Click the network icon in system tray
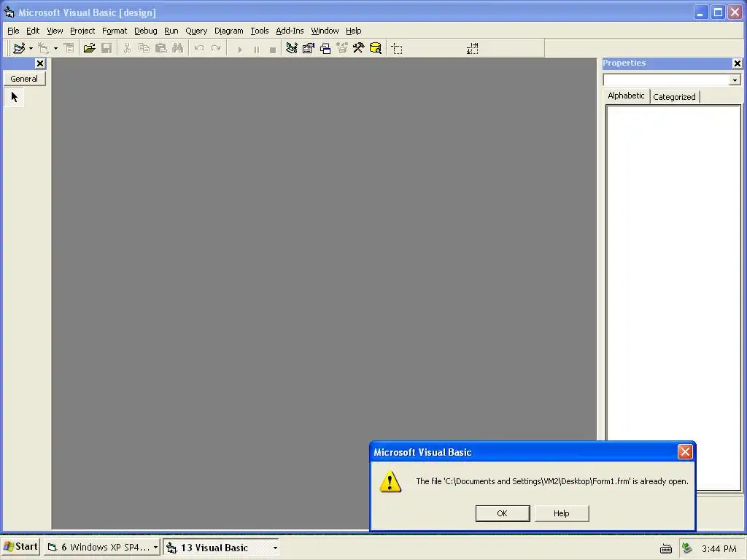The height and width of the screenshot is (560, 747). click(686, 548)
